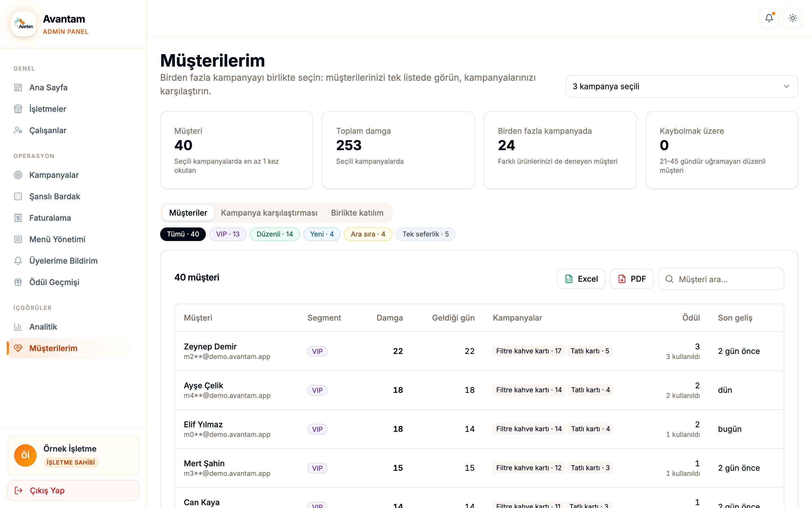Click the Toplam damga 253 card
The width and height of the screenshot is (812, 508).
pos(398,150)
